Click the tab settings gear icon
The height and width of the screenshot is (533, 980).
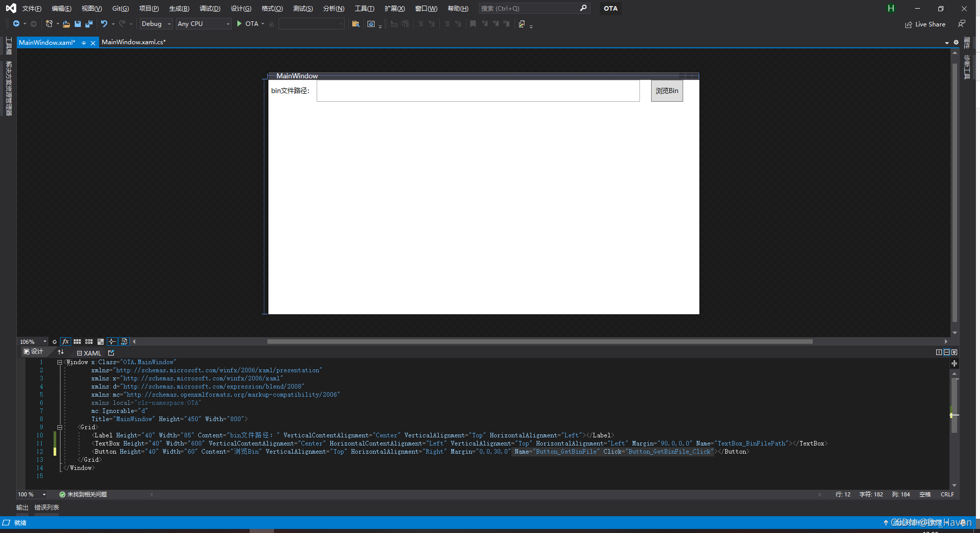[956, 43]
